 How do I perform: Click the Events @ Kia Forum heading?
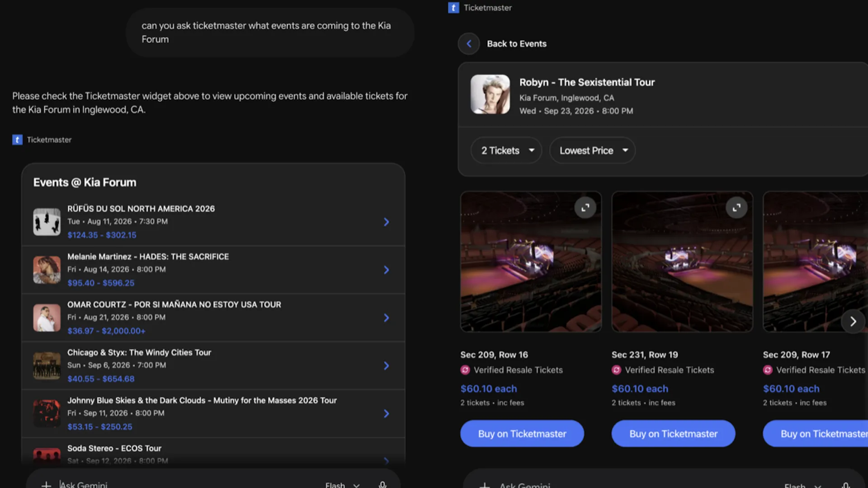coord(85,183)
